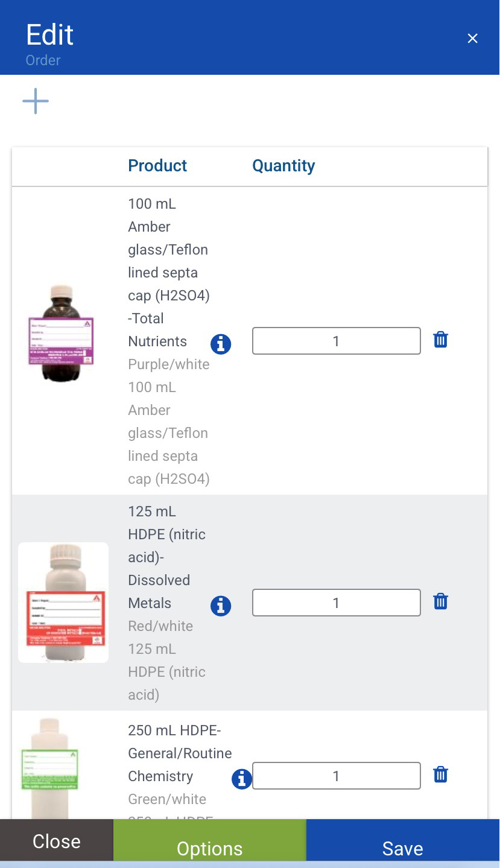Show info for 125 mL HDPE Dissolved Metals
This screenshot has width=500, height=868.
click(x=221, y=606)
